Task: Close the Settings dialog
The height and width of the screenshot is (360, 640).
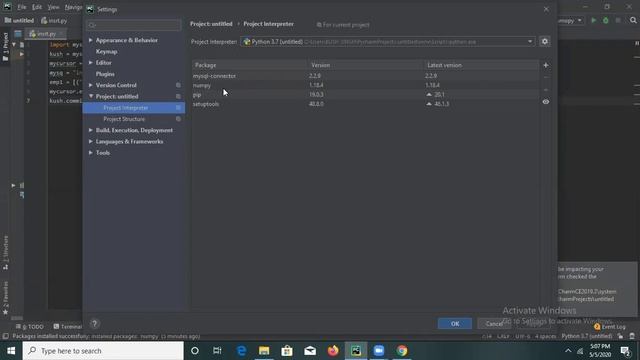Action: tap(546, 9)
